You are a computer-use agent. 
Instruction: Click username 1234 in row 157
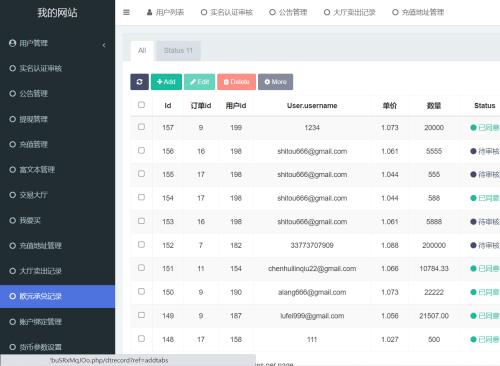(x=312, y=128)
